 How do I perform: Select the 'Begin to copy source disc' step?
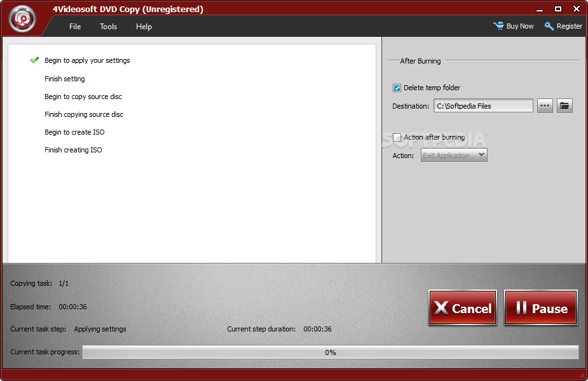click(x=83, y=97)
